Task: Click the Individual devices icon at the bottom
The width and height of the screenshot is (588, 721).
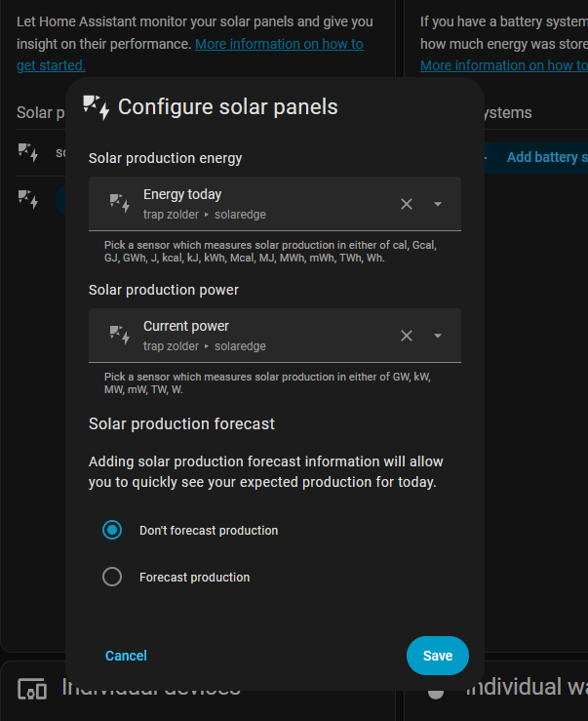Action: point(32,690)
